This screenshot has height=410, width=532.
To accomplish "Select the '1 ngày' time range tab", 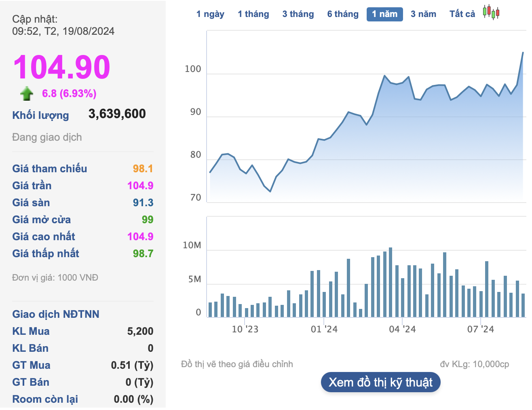I will click(x=210, y=14).
